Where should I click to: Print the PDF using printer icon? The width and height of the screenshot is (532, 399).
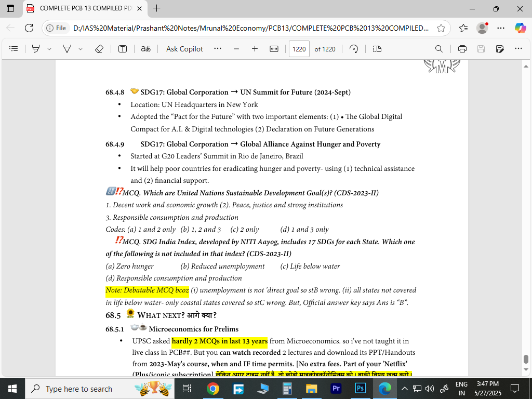[462, 49]
